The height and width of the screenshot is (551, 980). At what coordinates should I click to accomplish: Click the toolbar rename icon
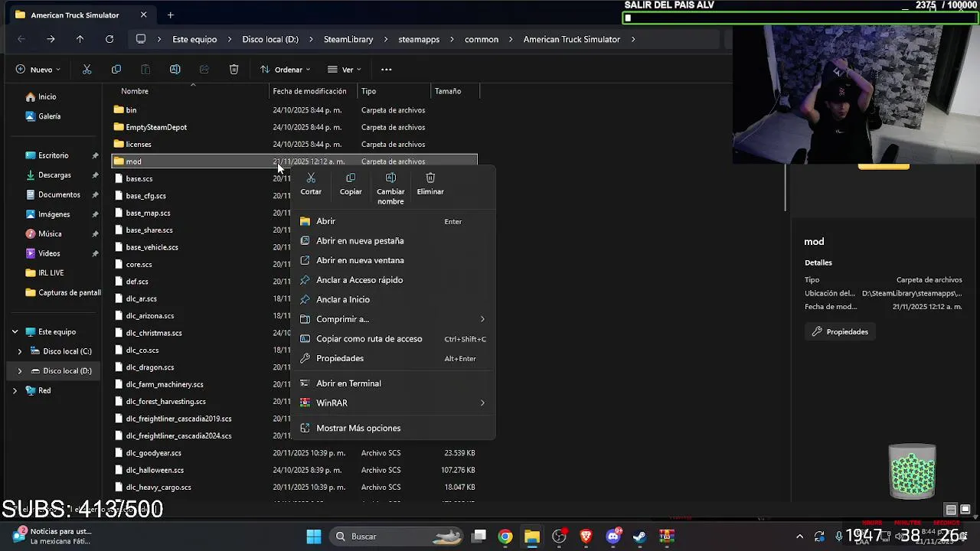pos(175,70)
